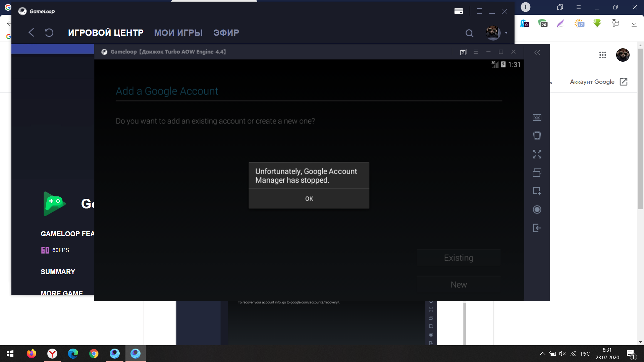Click the keyboard icon in sidebar
This screenshot has width=644, height=362.
(x=537, y=117)
